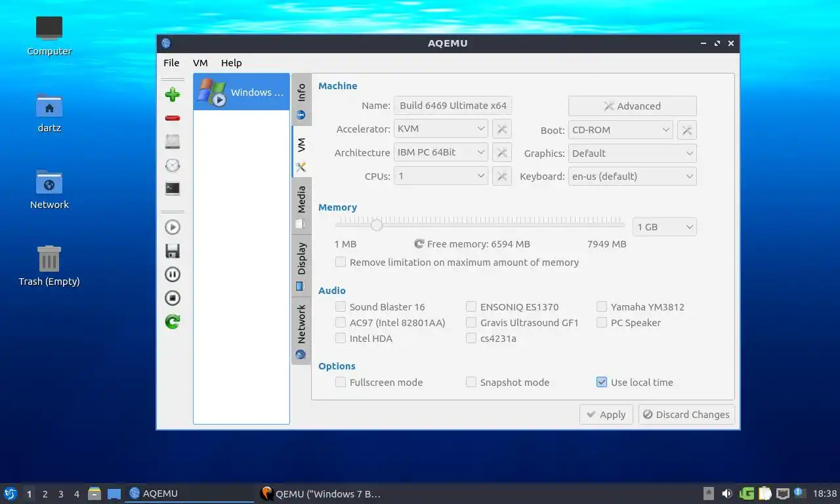Select the Windows VM in the list
This screenshot has height=504, width=840.
[x=241, y=92]
